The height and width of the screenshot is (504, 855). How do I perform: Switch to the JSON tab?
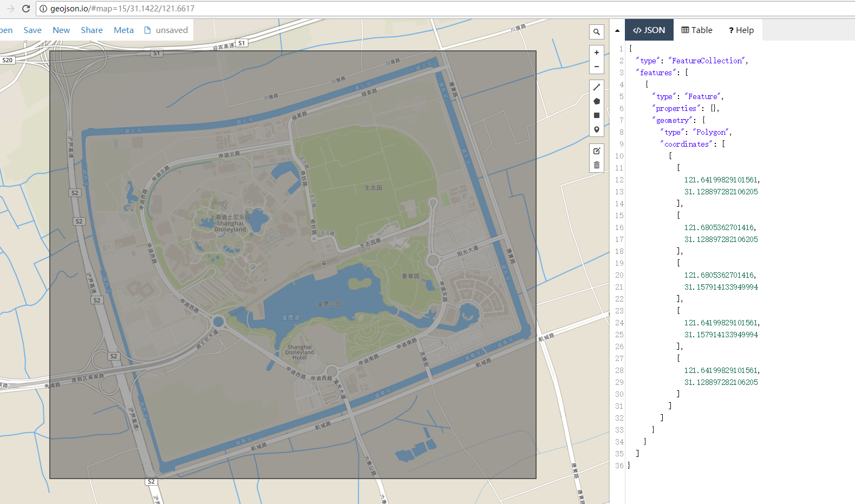(649, 30)
